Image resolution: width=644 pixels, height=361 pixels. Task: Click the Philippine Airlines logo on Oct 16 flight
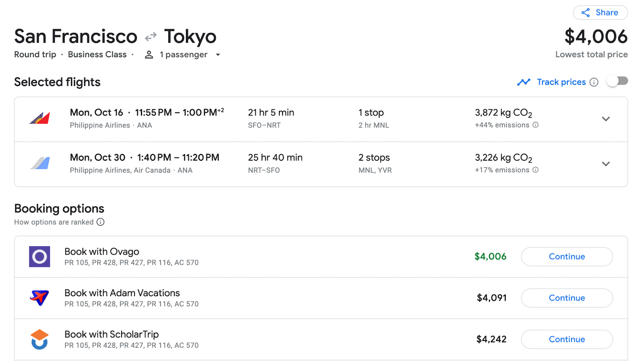39,118
